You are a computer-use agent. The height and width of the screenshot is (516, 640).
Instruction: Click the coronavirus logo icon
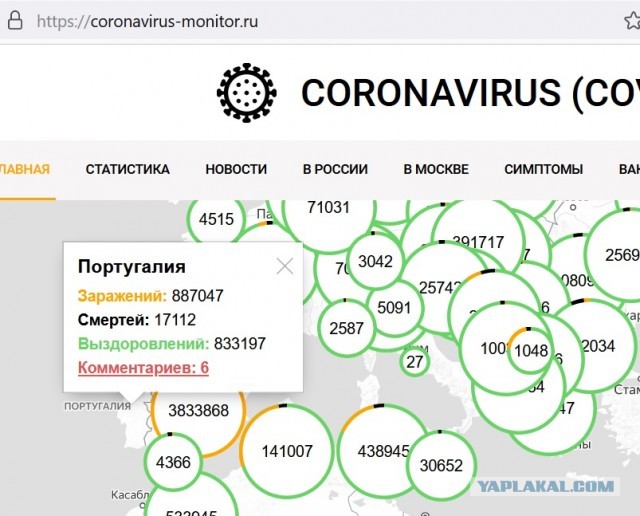point(247,93)
